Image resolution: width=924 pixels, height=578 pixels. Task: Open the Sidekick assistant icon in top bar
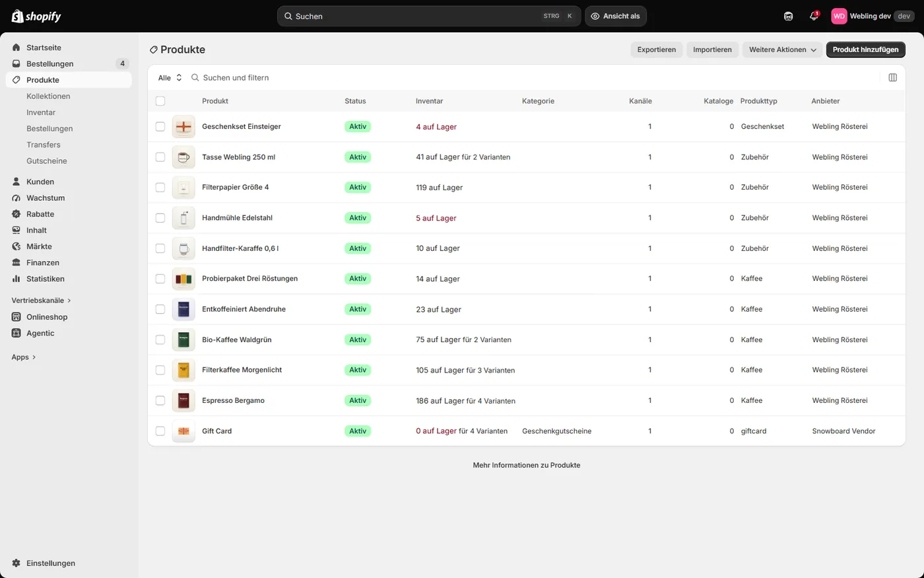point(788,16)
